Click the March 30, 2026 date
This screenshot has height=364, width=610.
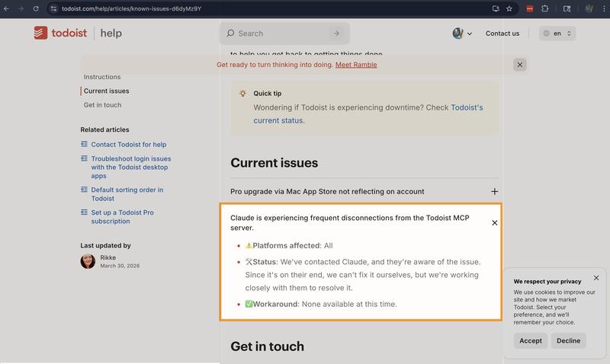click(120, 266)
